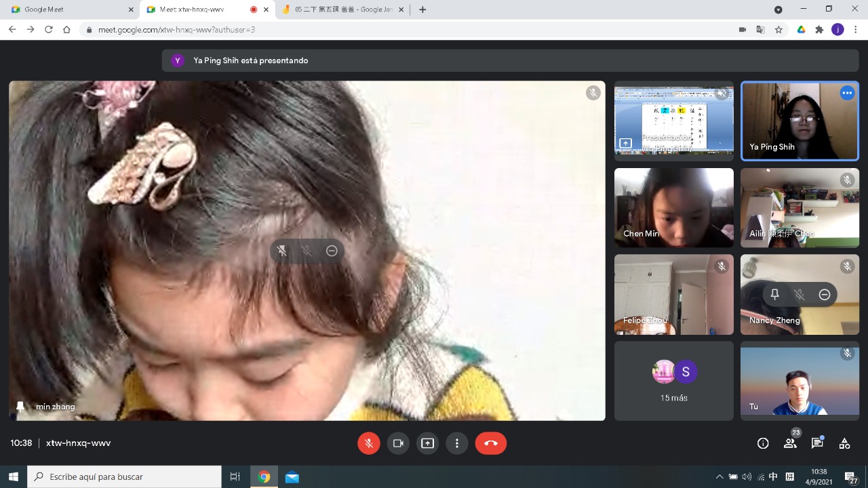This screenshot has width=868, height=488.
Task: Click the "15 más" participants tile
Action: (x=673, y=381)
